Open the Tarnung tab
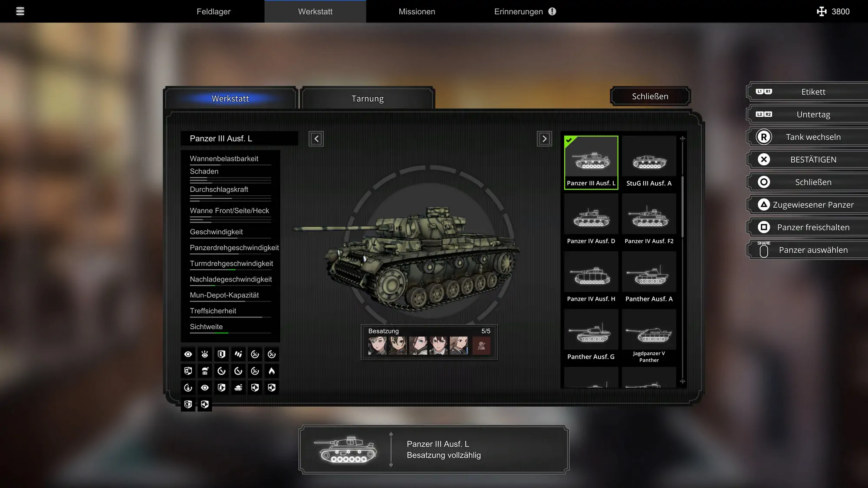This screenshot has height=488, width=868. point(367,98)
